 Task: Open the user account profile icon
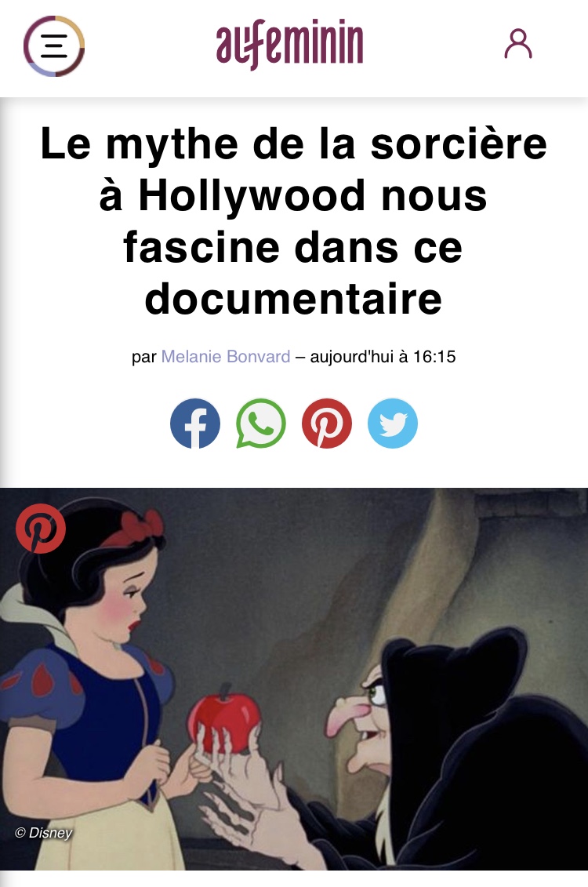point(518,45)
